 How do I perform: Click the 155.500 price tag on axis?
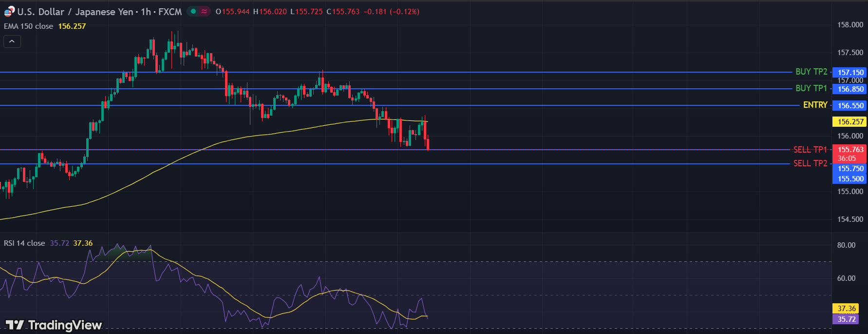click(x=850, y=179)
